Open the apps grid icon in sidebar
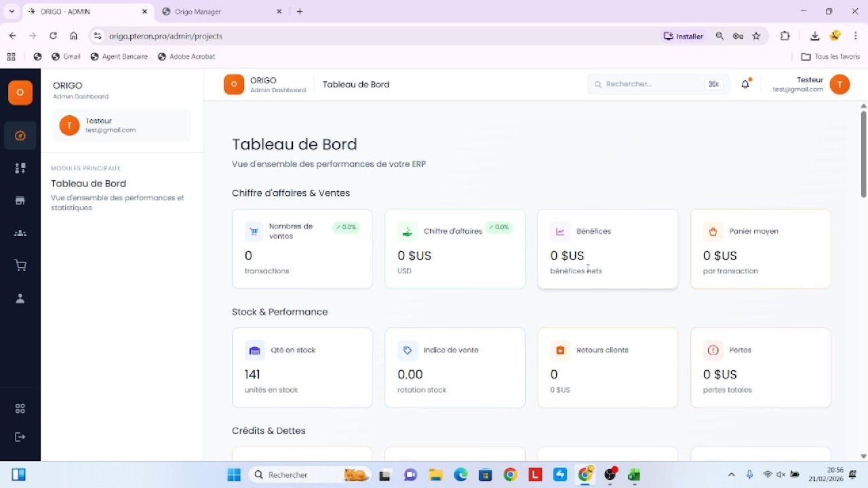The width and height of the screenshot is (868, 488). (20, 409)
